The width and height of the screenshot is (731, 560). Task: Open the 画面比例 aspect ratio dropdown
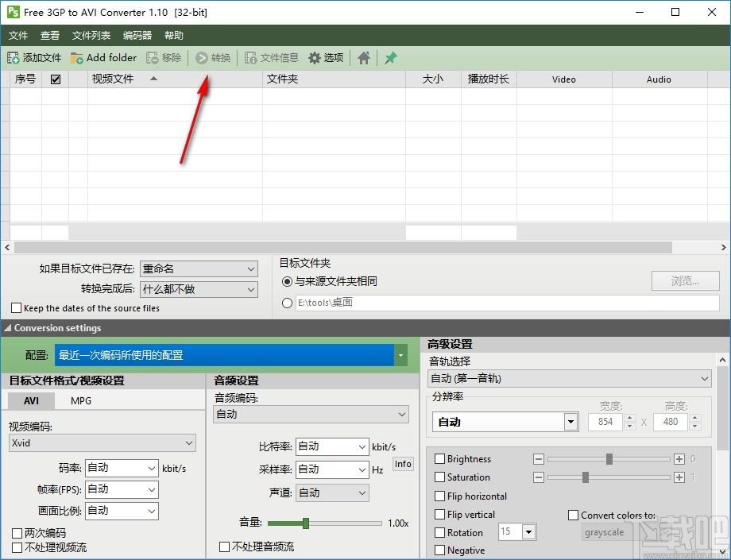(122, 511)
